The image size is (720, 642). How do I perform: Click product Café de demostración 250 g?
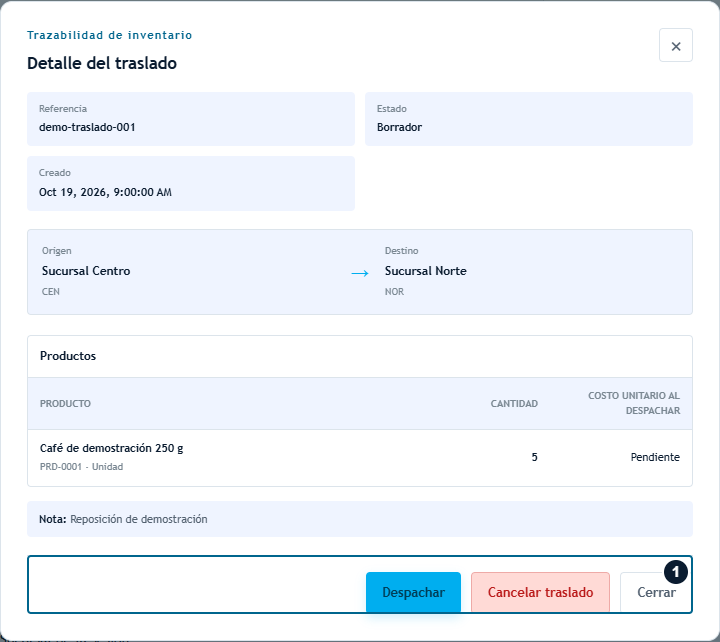[x=112, y=448]
